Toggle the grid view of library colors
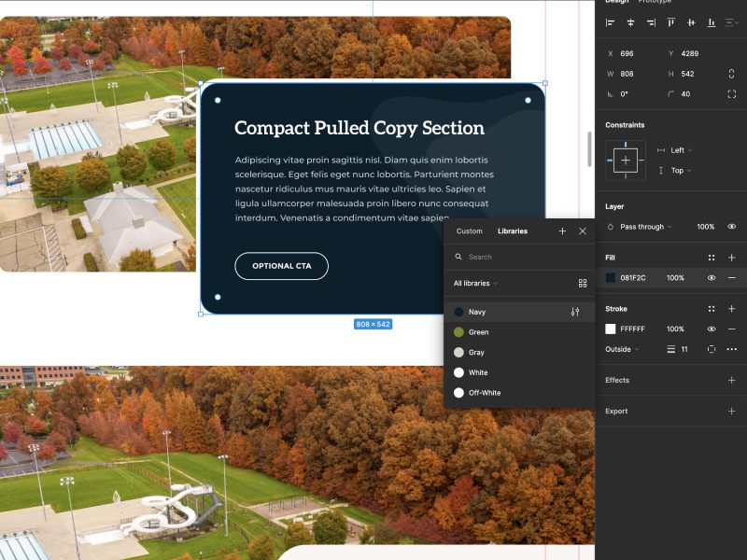 point(582,284)
